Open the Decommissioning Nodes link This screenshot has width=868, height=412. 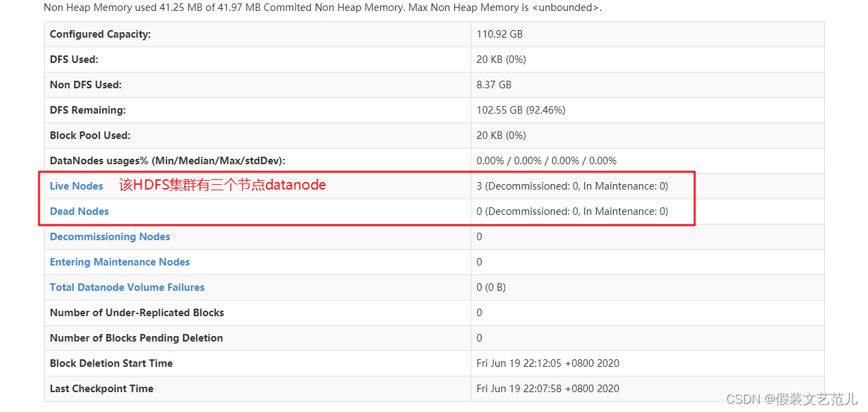[110, 237]
